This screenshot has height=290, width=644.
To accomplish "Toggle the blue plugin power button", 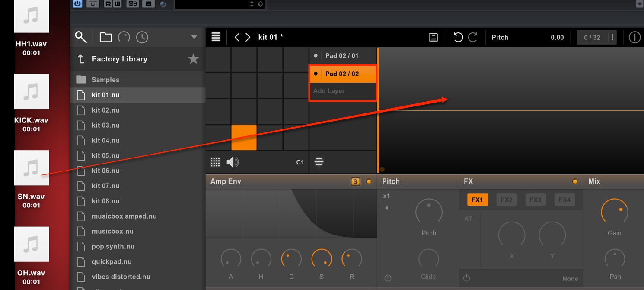I will coord(77,4).
